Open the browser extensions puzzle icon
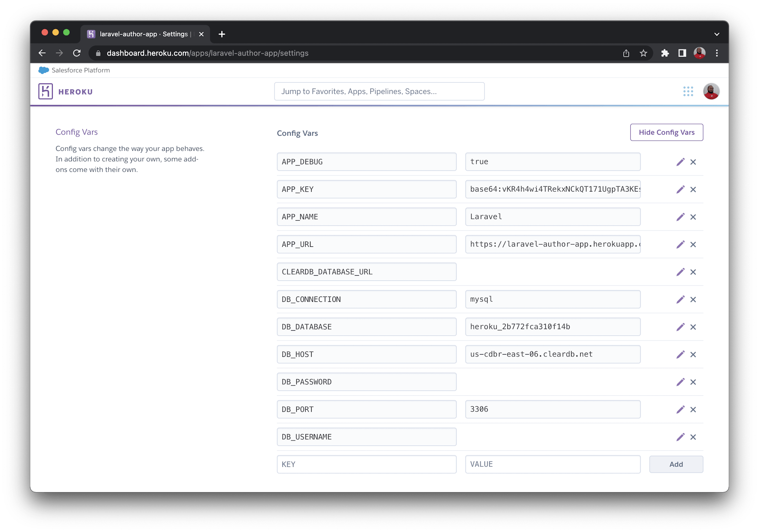759x532 pixels. click(x=665, y=53)
